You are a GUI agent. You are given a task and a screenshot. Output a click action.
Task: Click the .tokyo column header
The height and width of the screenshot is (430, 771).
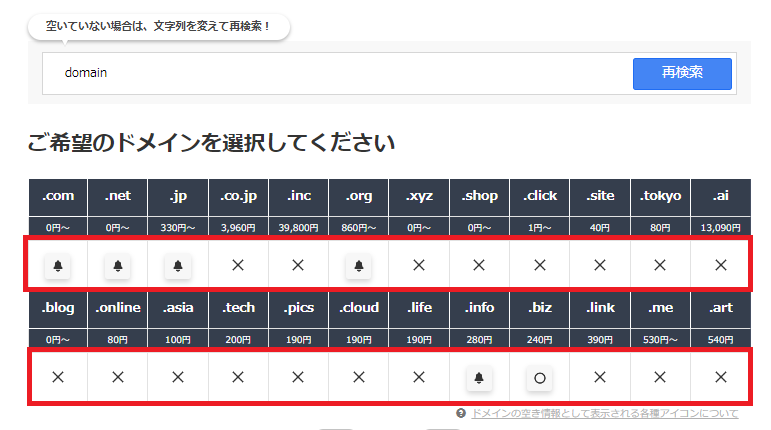pyautogui.click(x=660, y=196)
